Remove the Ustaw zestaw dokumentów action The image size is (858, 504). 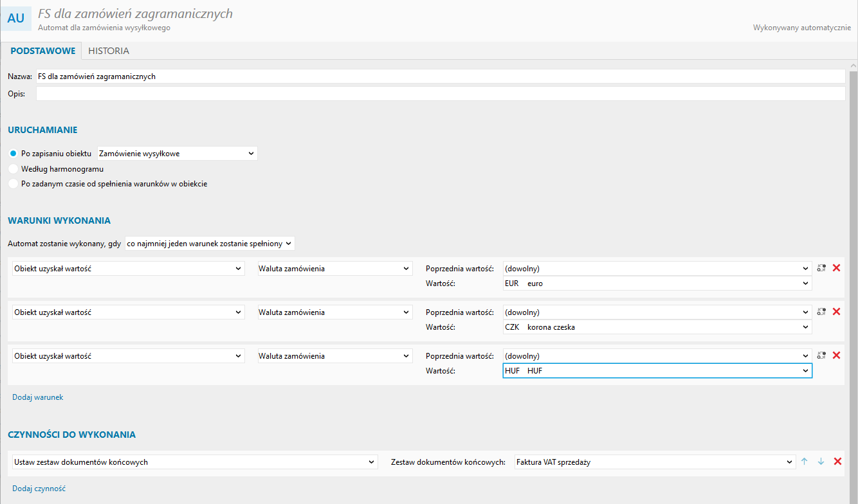(837, 462)
